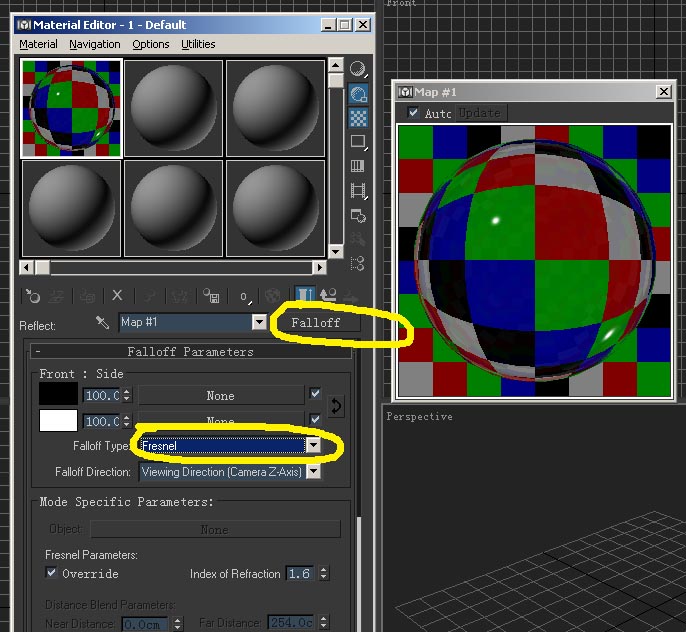Open Material/Map Navigator icon
The height and width of the screenshot is (632, 686).
click(357, 263)
